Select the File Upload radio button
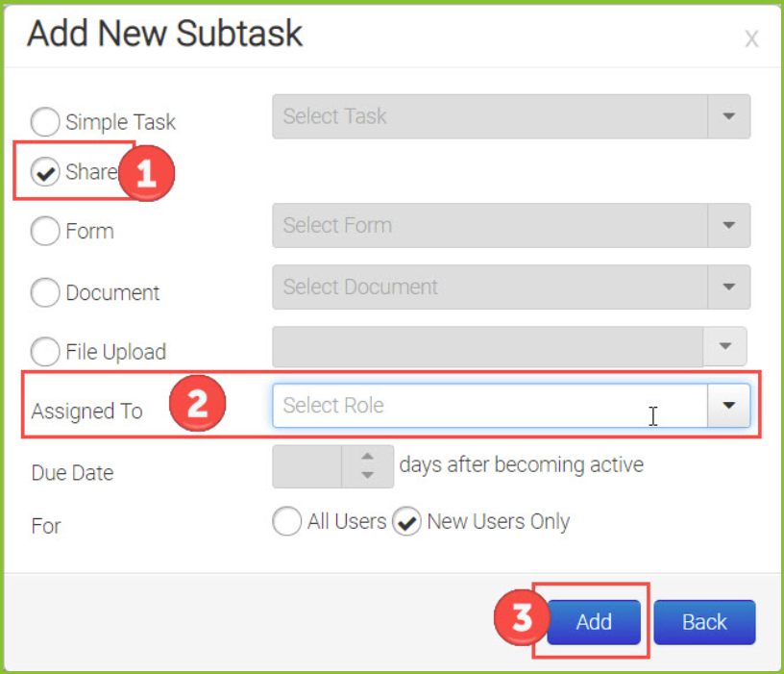This screenshot has height=674, width=784. pos(45,351)
